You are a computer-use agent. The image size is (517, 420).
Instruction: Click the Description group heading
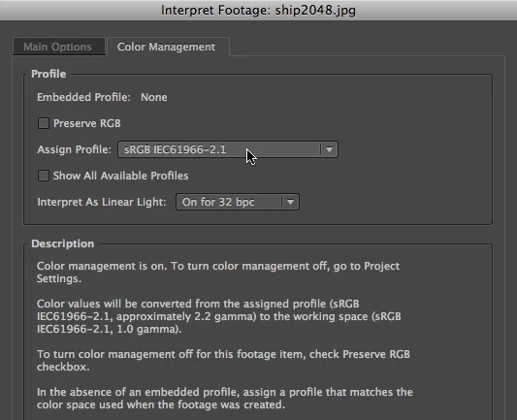point(63,243)
